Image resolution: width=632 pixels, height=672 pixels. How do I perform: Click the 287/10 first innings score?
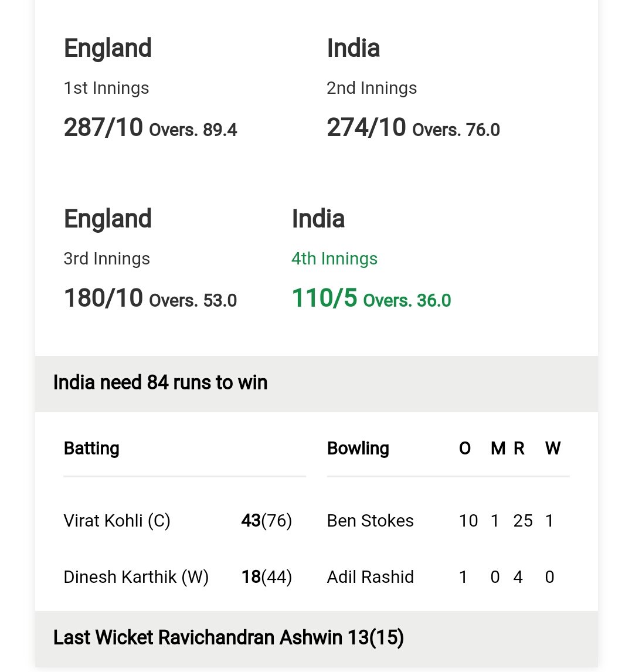coord(150,128)
